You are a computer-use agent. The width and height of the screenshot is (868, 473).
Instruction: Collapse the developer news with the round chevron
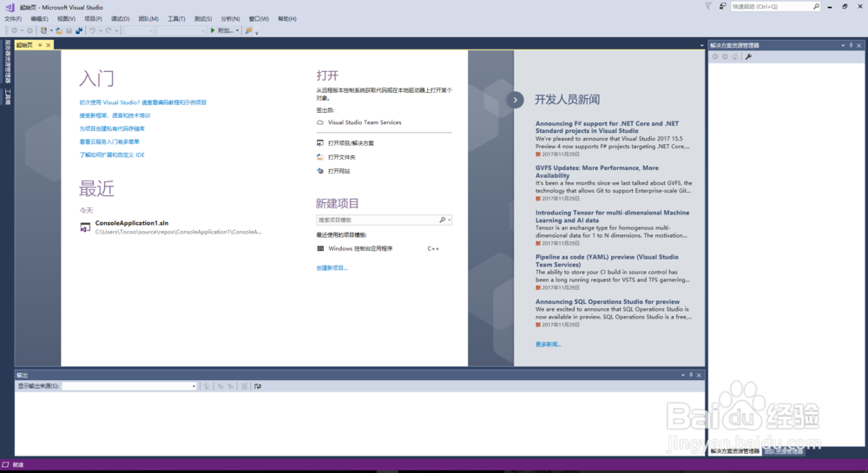click(x=516, y=100)
